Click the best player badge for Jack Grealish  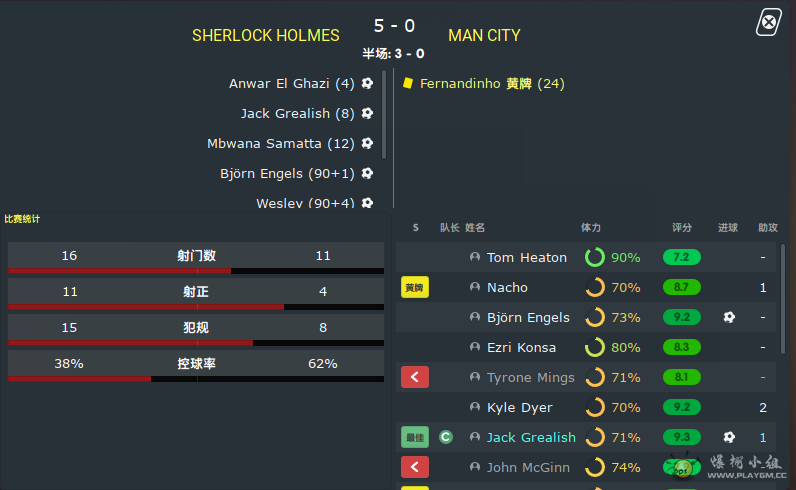[x=414, y=437]
